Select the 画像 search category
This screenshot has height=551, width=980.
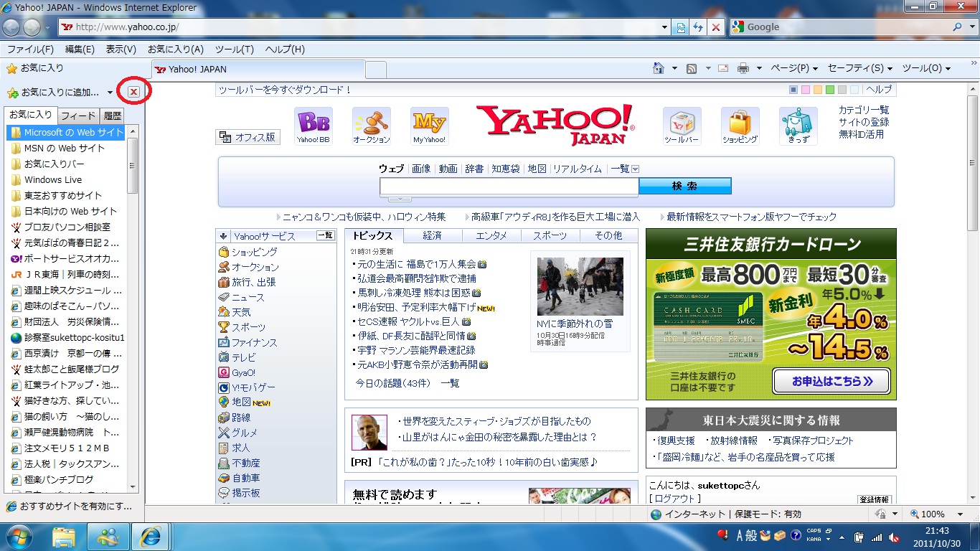pos(421,169)
